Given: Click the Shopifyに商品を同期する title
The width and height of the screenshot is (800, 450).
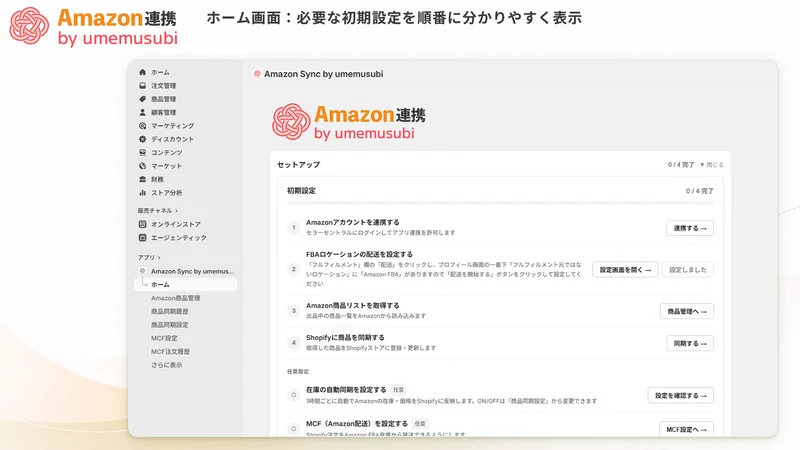Looking at the screenshot, I should tap(345, 338).
